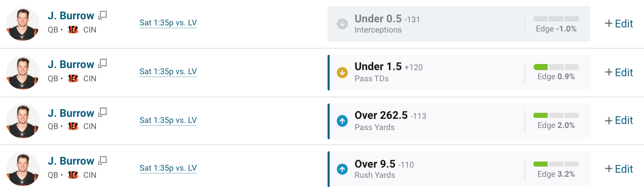644x191 pixels.
Task: Open J. Burrow name link in Pass TDs row
Action: click(71, 64)
